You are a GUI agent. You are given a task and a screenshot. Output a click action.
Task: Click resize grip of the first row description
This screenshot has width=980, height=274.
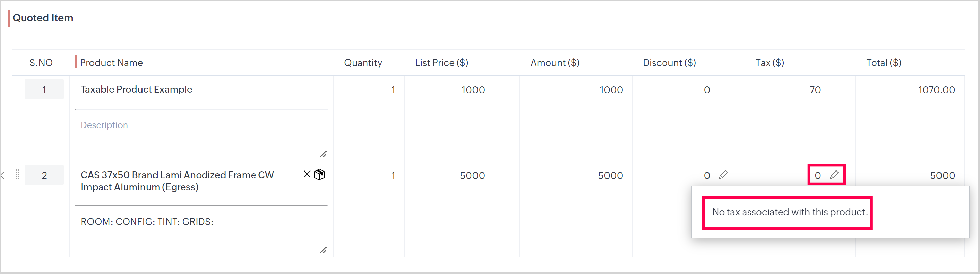click(323, 154)
